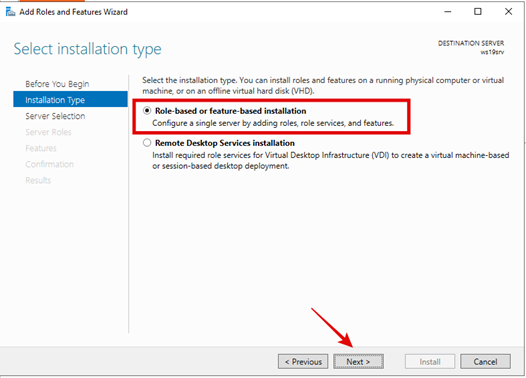The height and width of the screenshot is (378, 526).
Task: Click the Remote Desktop Services installation label
Action: pos(225,143)
